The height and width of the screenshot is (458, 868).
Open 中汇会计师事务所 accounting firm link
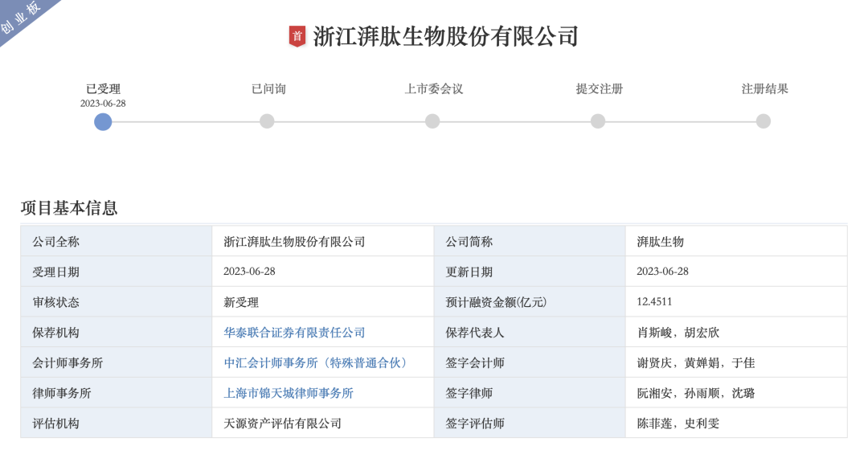tap(316, 363)
